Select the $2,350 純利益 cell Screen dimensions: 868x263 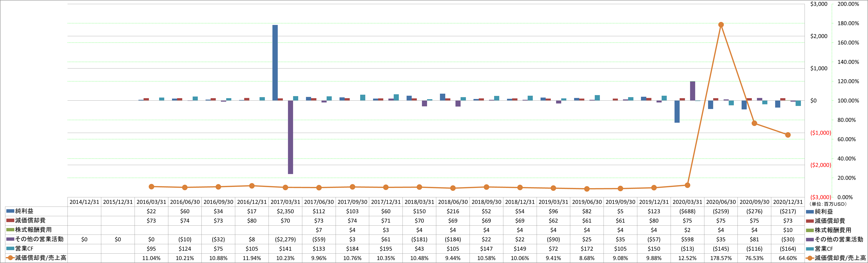[285, 211]
